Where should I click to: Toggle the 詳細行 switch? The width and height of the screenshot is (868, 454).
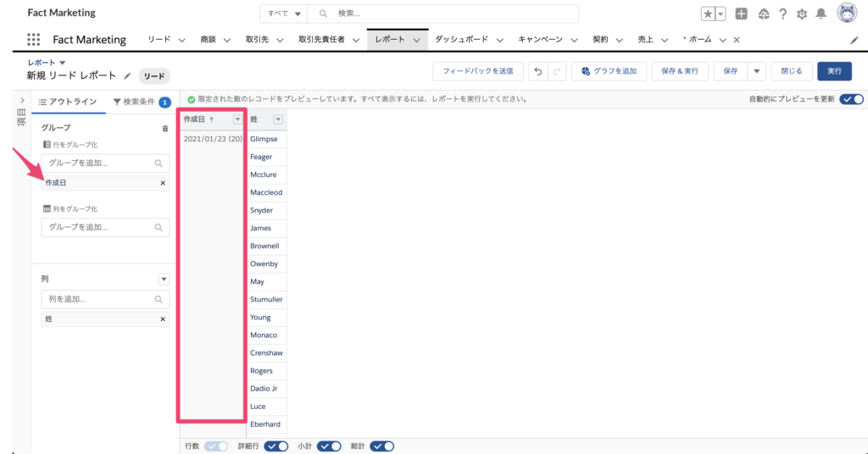[275, 446]
